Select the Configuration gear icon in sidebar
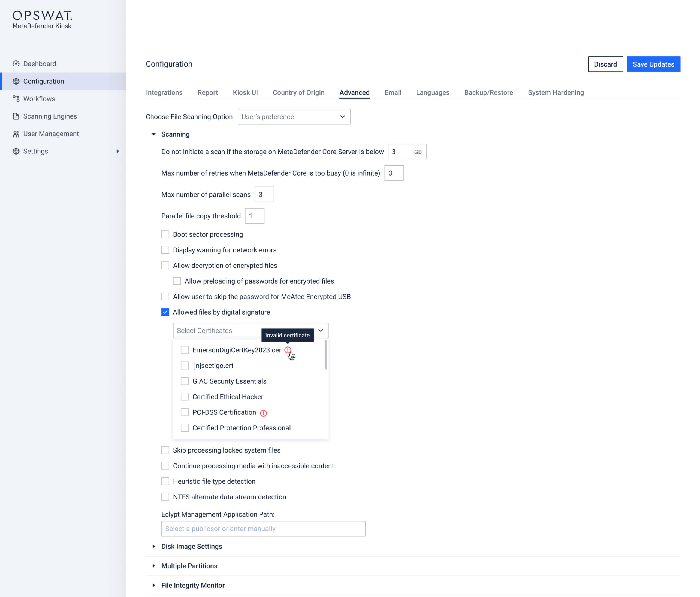Viewport: 700px width, 597px height. [16, 81]
